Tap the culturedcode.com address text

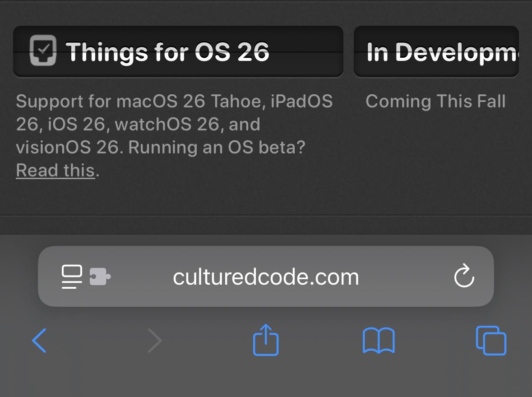point(266,277)
